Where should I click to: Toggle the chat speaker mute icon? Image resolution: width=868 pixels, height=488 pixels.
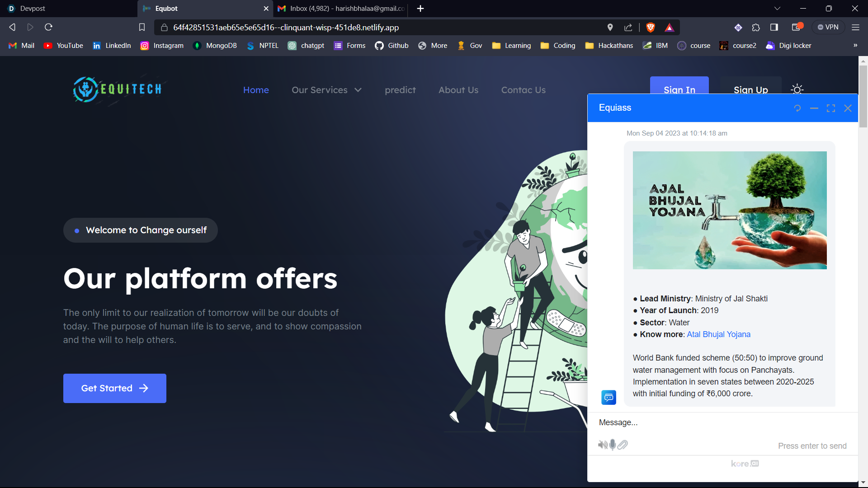pos(603,445)
